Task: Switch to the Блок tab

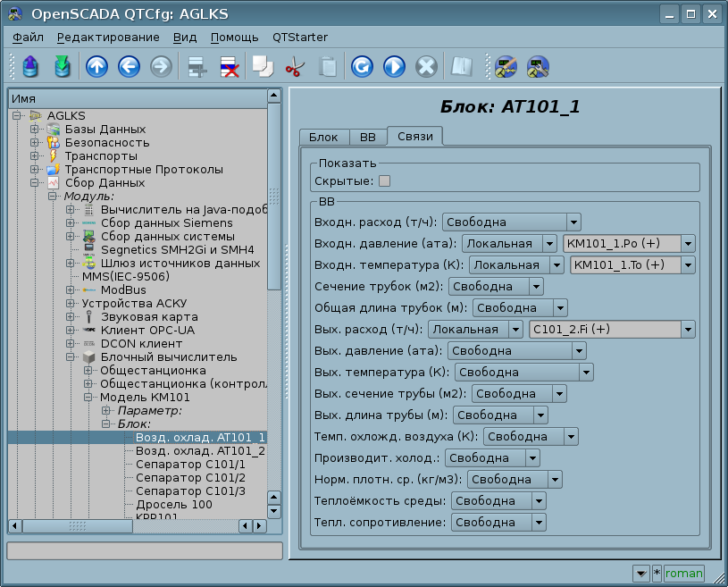Action: click(323, 137)
